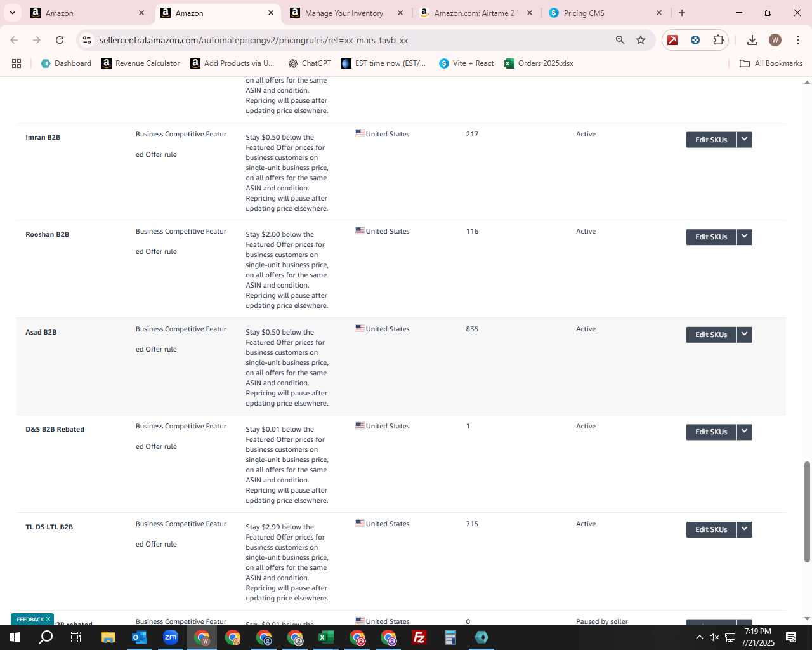Select the rule name Imran B2B
This screenshot has height=650, width=812.
(x=43, y=137)
